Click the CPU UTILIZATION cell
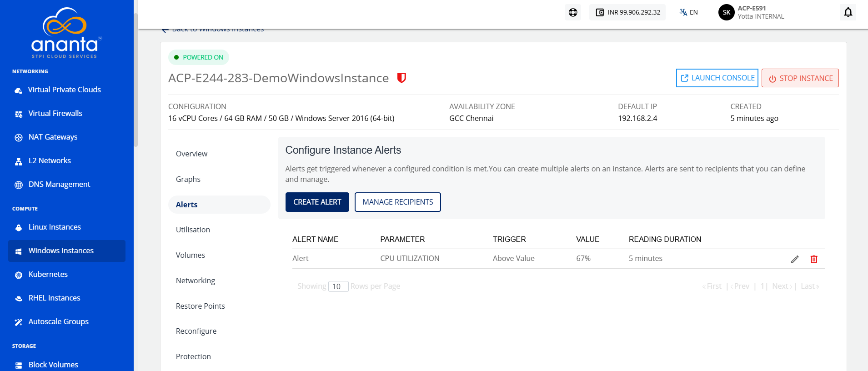Image resolution: width=868 pixels, height=371 pixels. 410,259
